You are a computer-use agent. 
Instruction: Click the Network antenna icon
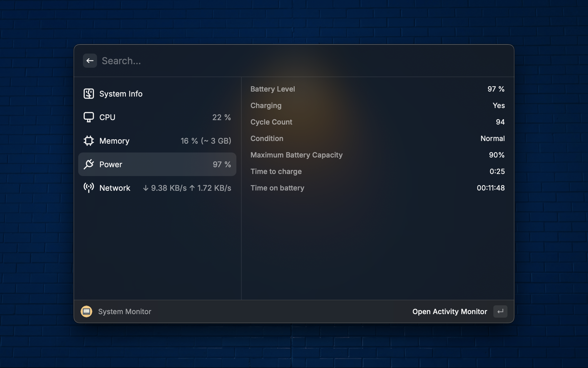pyautogui.click(x=88, y=188)
